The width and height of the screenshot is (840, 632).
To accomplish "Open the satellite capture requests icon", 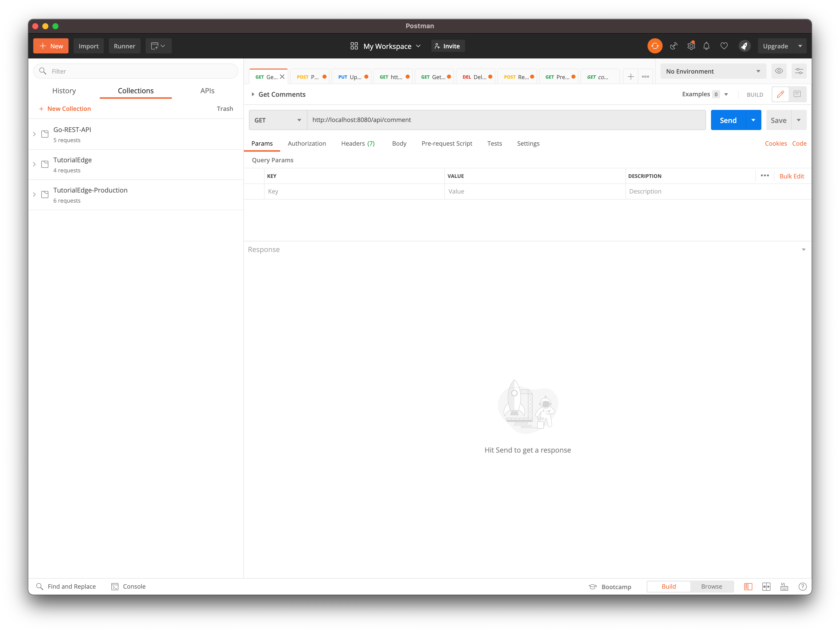I will coord(674,46).
